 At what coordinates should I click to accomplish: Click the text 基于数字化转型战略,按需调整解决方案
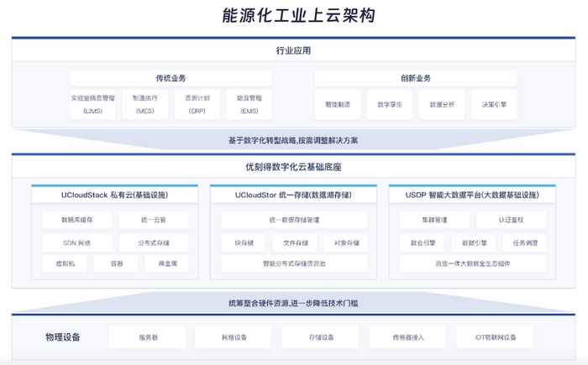293,140
